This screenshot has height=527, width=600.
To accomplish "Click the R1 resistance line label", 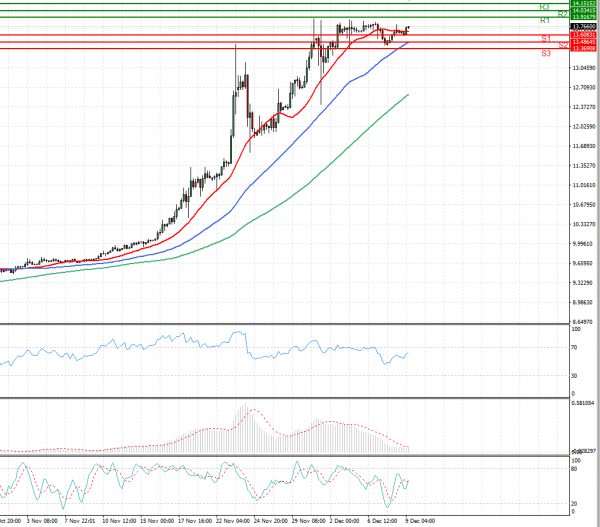I will pyautogui.click(x=545, y=21).
